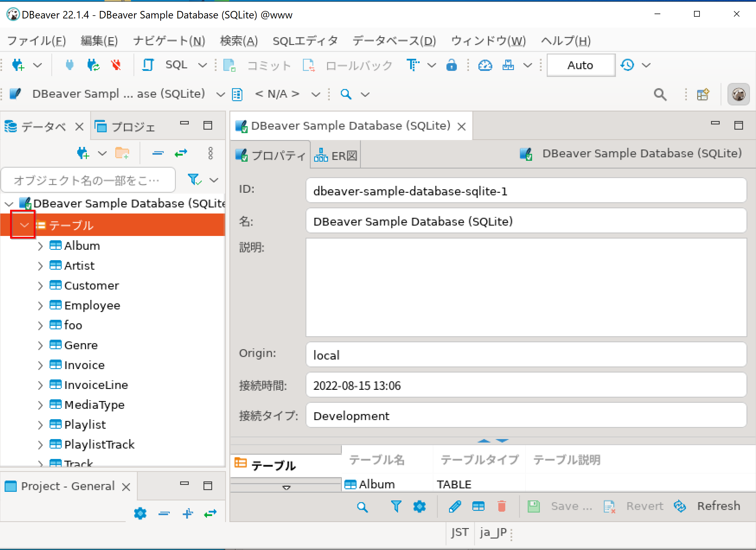
Task: Click link with editor arrows in navigator
Action: 181,153
